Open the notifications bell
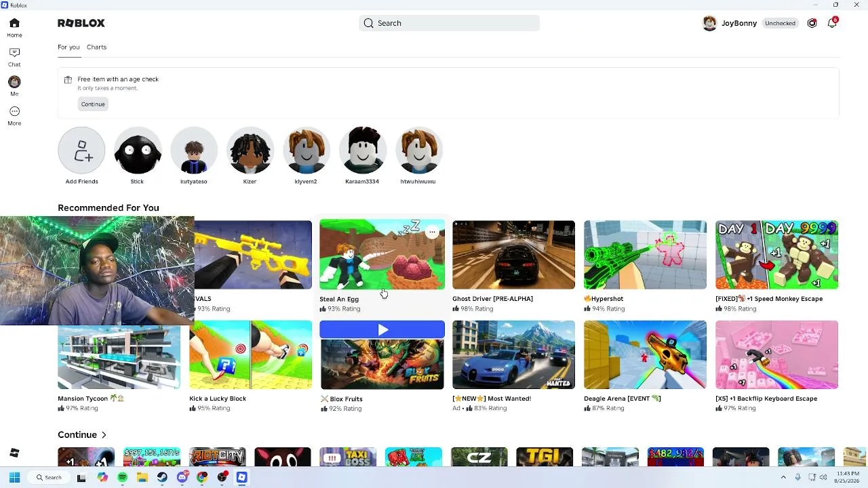 click(x=832, y=23)
